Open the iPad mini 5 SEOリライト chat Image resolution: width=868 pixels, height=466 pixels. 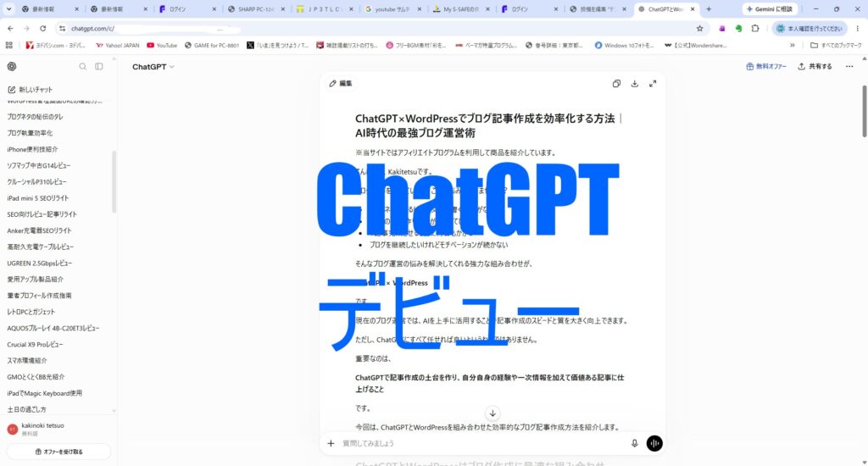point(37,198)
